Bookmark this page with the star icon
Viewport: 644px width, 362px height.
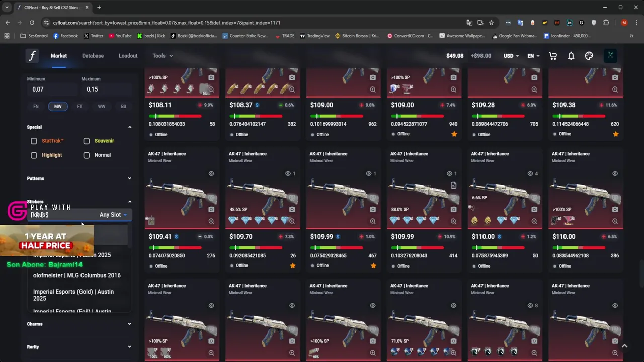491,23
